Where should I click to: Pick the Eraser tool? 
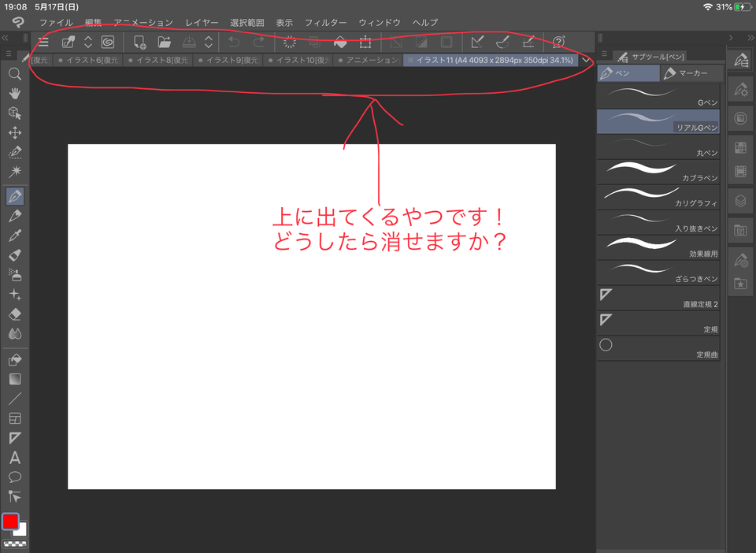14,314
